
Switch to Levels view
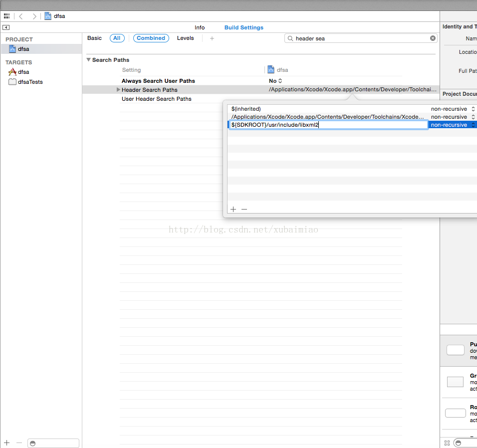click(185, 38)
